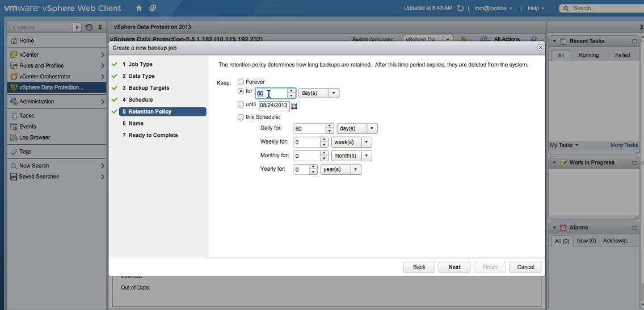This screenshot has height=310, width=644.
Task: Select the Forever retention option
Action: coord(241,82)
